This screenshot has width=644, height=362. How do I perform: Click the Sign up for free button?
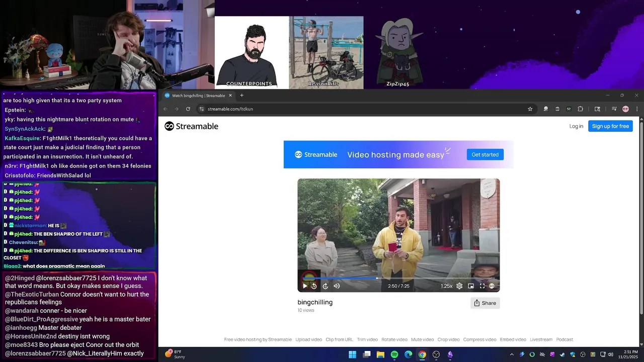coord(610,126)
